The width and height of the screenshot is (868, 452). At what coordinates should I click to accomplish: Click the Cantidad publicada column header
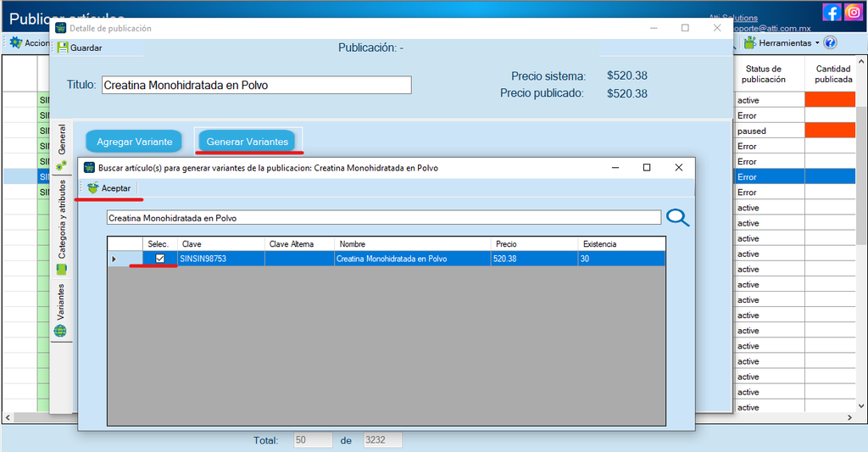point(831,75)
